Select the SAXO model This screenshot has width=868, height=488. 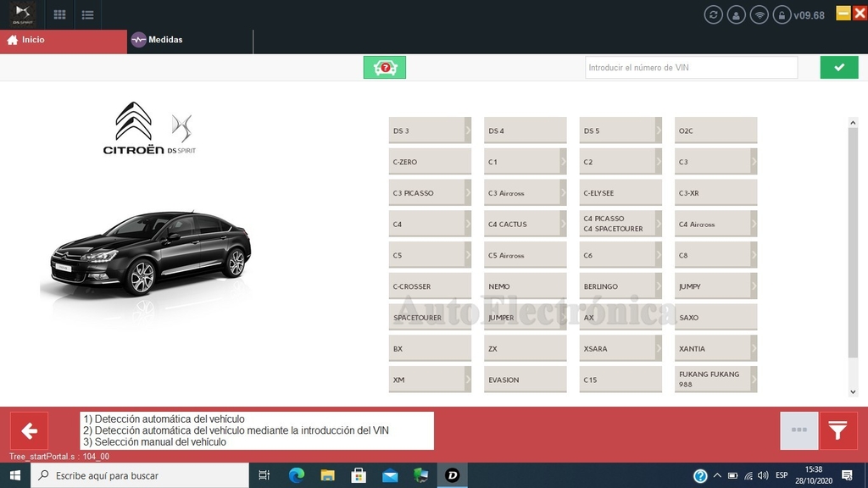(x=715, y=317)
